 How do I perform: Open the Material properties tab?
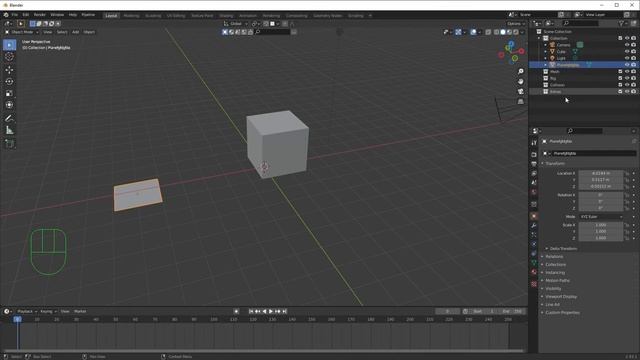(x=534, y=272)
